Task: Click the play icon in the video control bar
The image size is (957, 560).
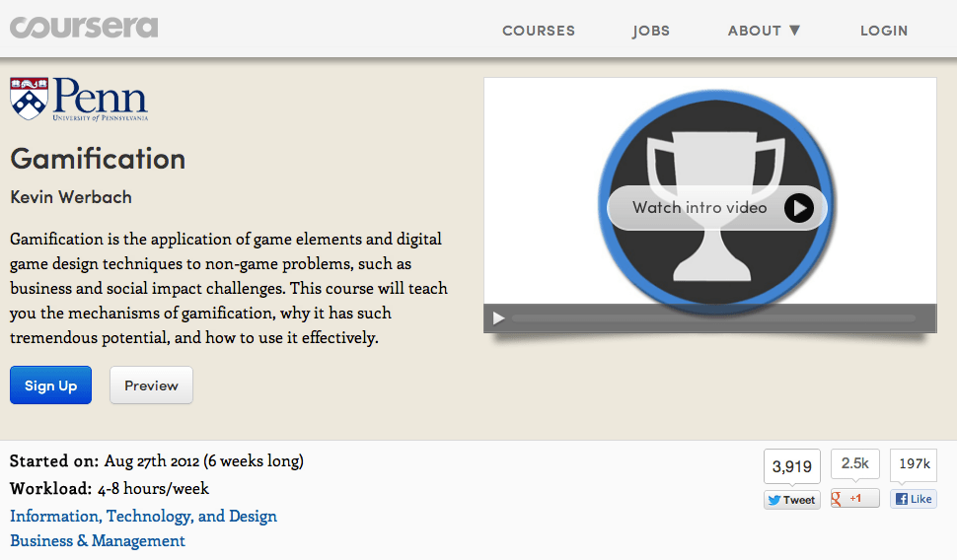Action: (x=498, y=318)
